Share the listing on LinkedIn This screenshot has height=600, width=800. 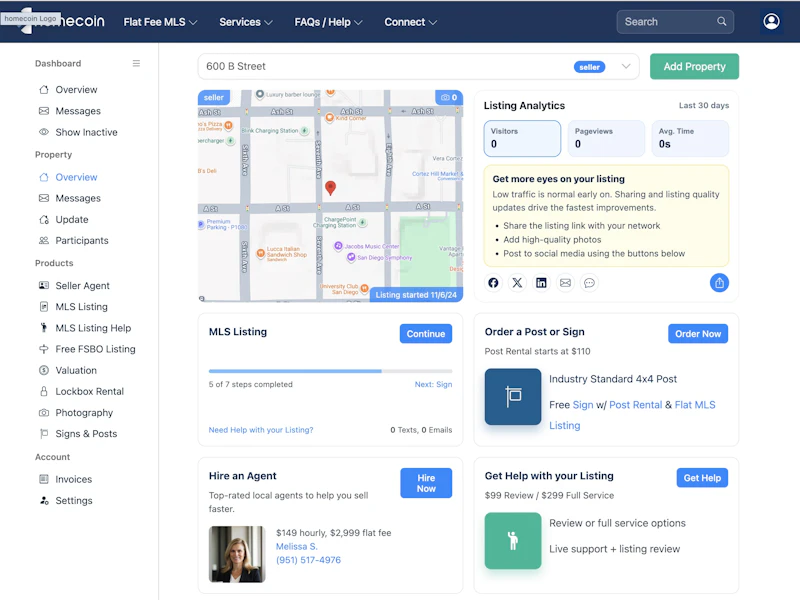click(x=541, y=283)
